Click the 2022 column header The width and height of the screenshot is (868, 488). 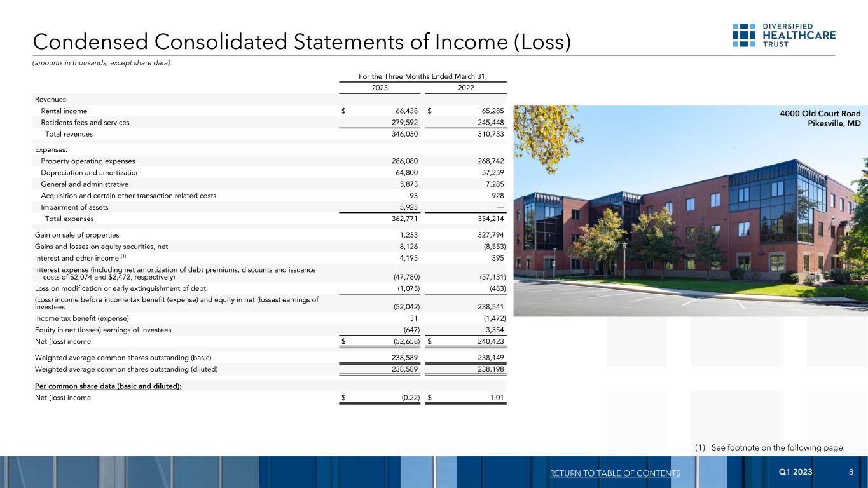[x=465, y=88]
